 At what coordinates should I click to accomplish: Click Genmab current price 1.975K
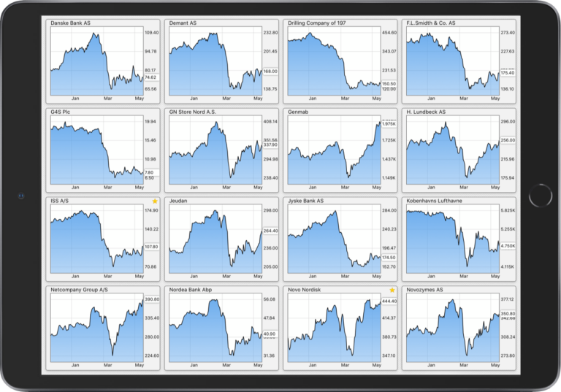[389, 124]
